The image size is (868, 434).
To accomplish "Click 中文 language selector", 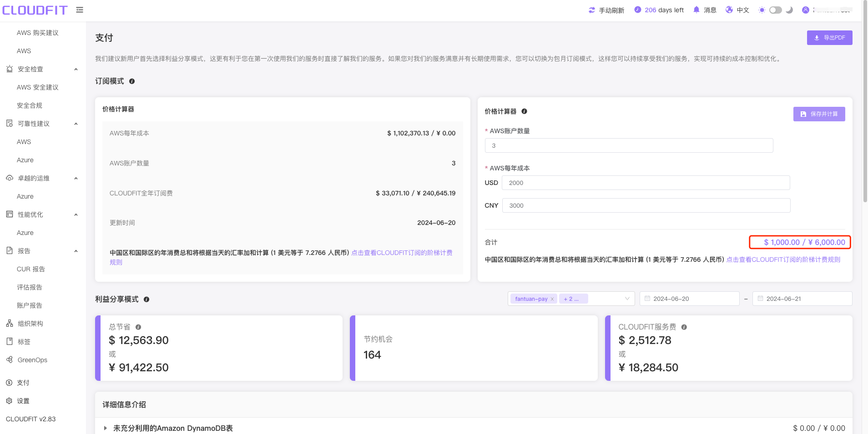I will 743,10.
